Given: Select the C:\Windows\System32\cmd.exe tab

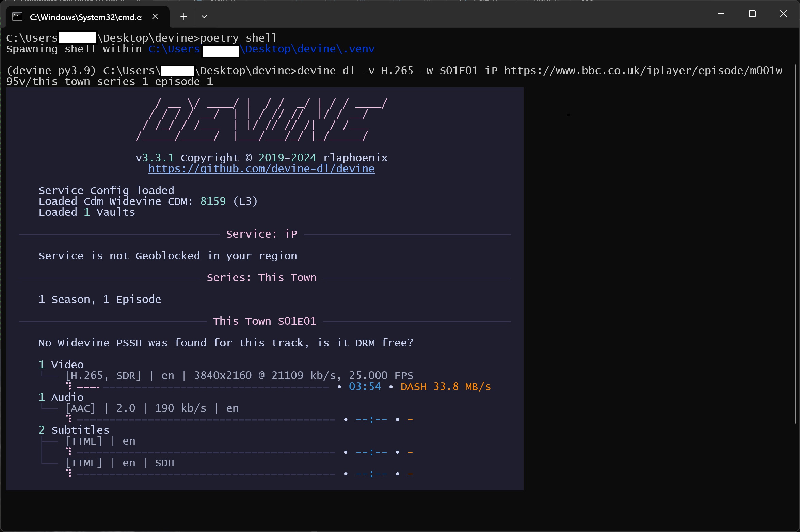Looking at the screenshot, I should coord(85,17).
